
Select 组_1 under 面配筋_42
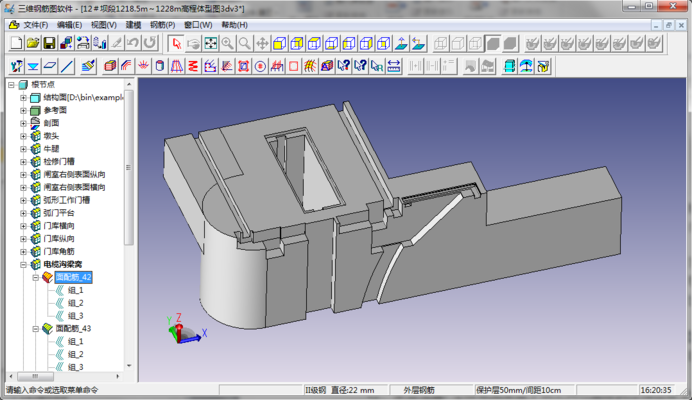(75, 290)
